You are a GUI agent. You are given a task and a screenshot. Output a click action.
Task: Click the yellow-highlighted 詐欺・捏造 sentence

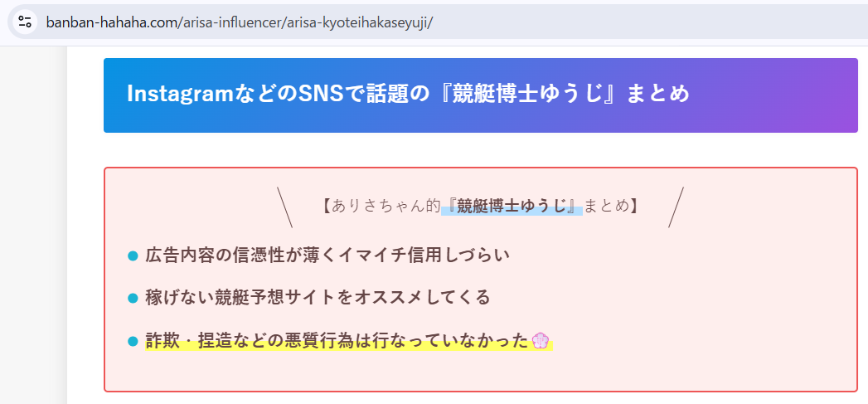(x=337, y=340)
